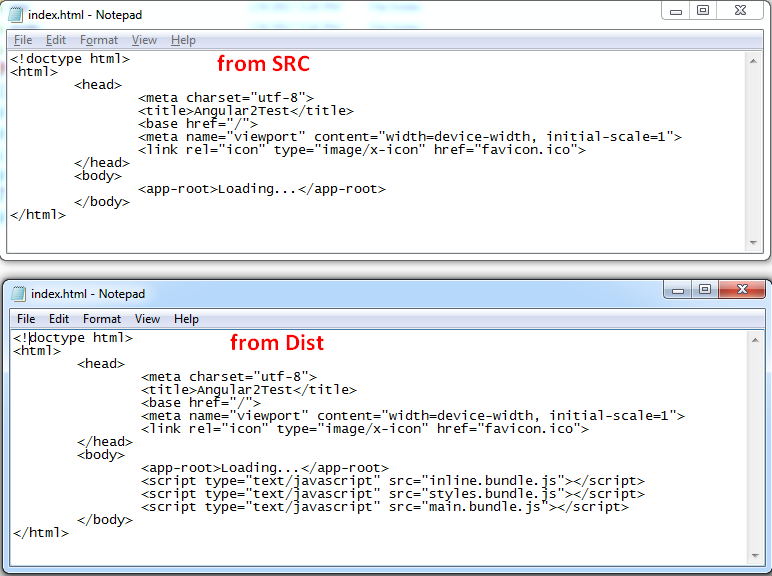772x576 pixels.
Task: Close the lower Notepad window
Action: click(x=742, y=289)
